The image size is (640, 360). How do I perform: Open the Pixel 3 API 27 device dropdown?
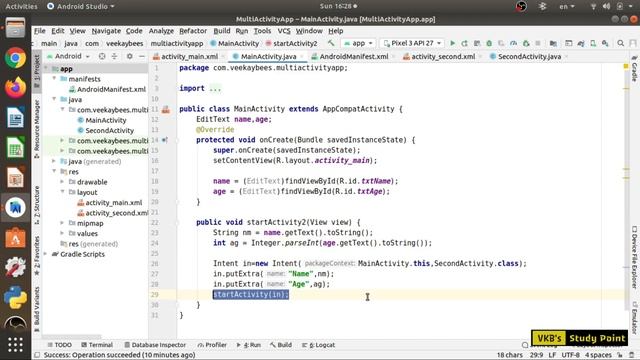point(412,43)
